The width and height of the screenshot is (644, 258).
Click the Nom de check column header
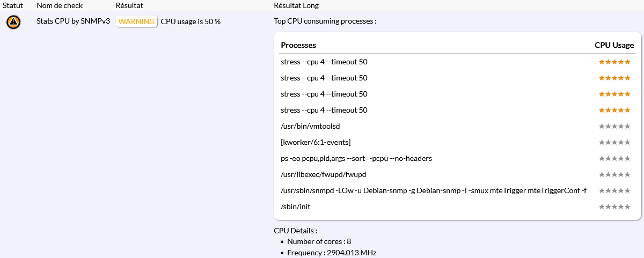(58, 5)
